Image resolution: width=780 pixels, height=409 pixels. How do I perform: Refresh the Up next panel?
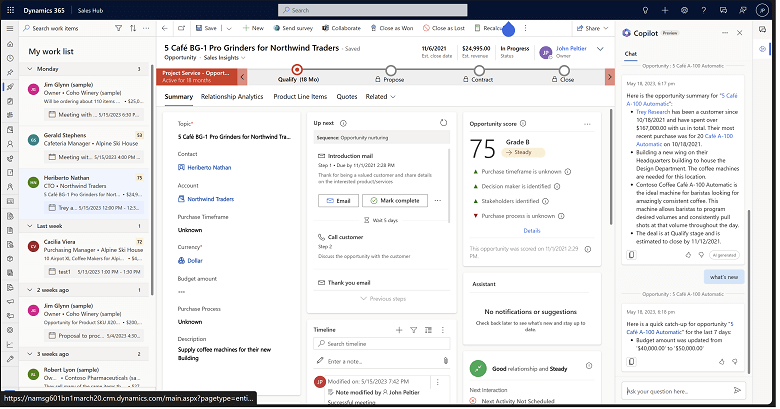pyautogui.click(x=443, y=123)
